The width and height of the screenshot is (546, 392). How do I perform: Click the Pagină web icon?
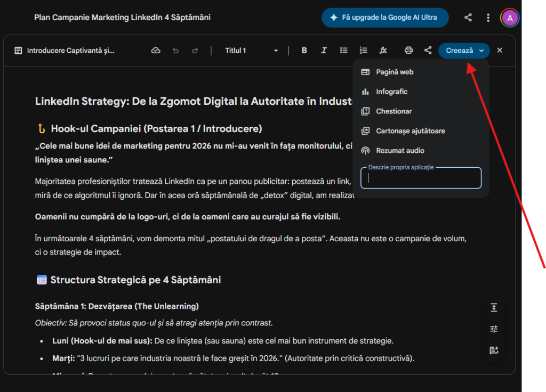pos(365,72)
